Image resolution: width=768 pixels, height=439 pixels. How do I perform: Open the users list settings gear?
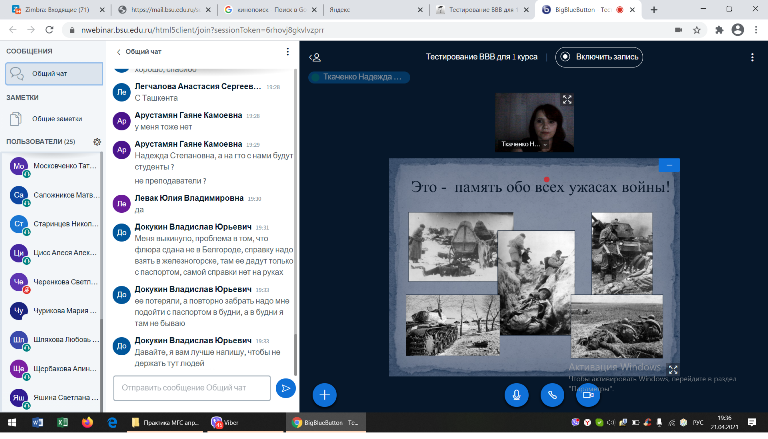click(97, 142)
